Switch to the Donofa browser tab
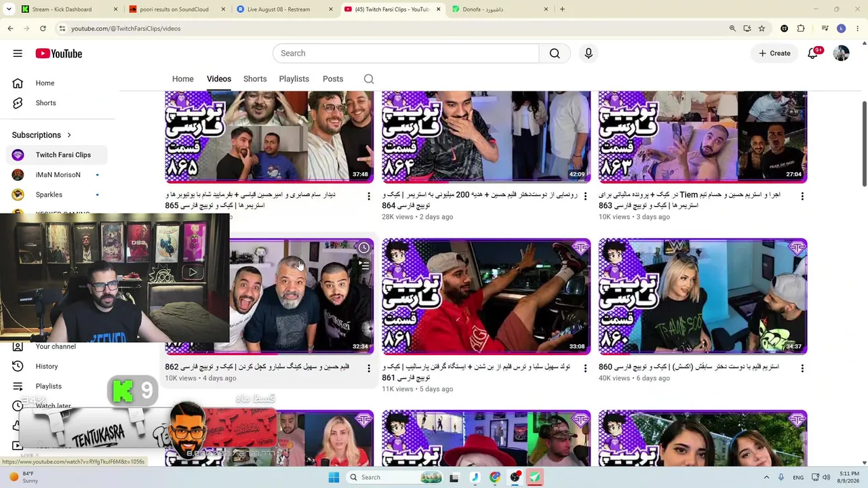Screen dimensions: 868x488 pyautogui.click(x=500, y=9)
